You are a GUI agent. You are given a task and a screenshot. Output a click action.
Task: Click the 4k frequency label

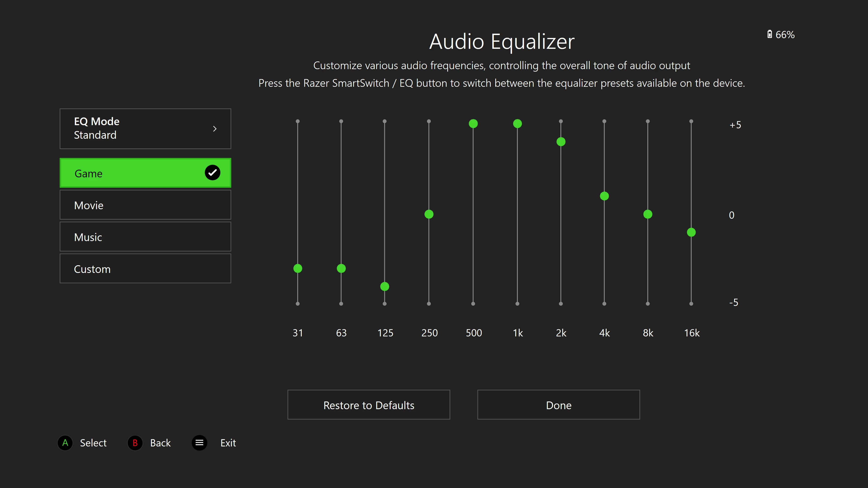pyautogui.click(x=604, y=333)
